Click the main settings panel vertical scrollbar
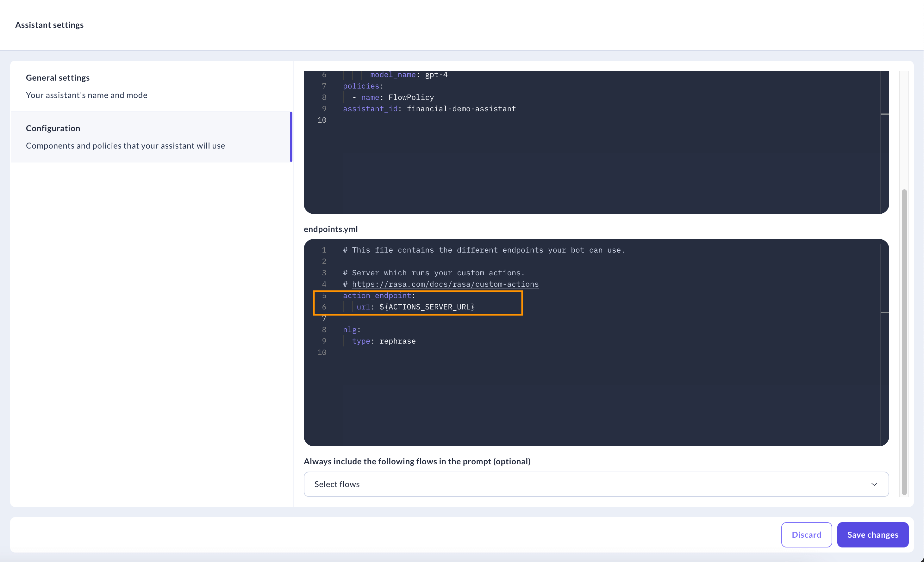Screen dimensions: 924x562 904,341
